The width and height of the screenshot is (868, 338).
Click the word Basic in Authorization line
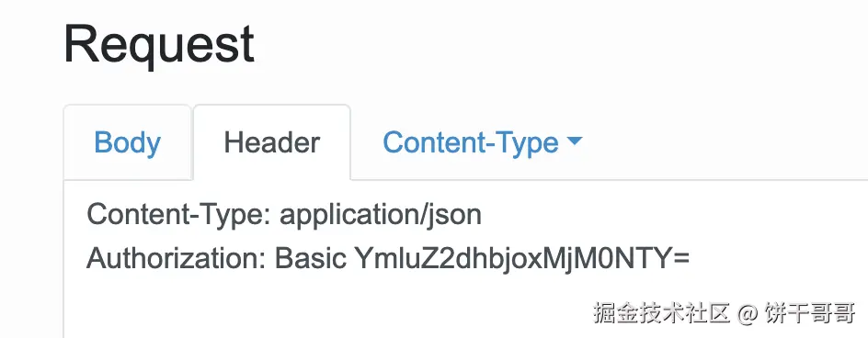311,258
